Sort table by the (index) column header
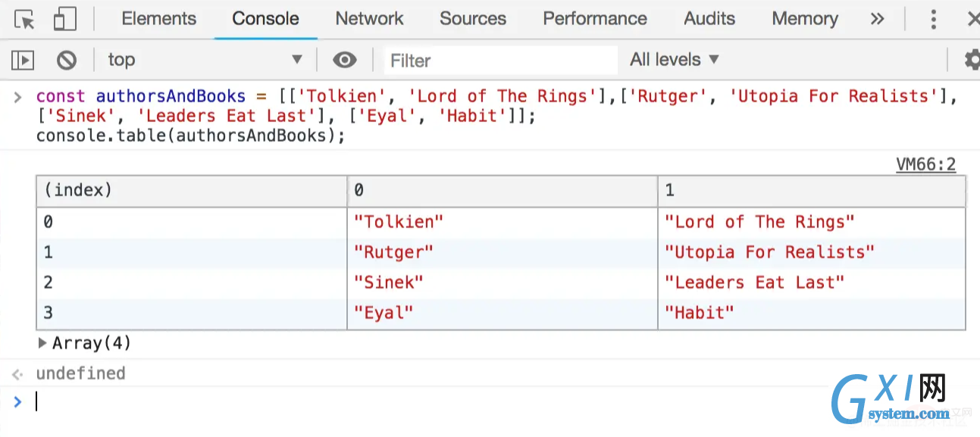Screen dimensions: 980x437 (192, 191)
